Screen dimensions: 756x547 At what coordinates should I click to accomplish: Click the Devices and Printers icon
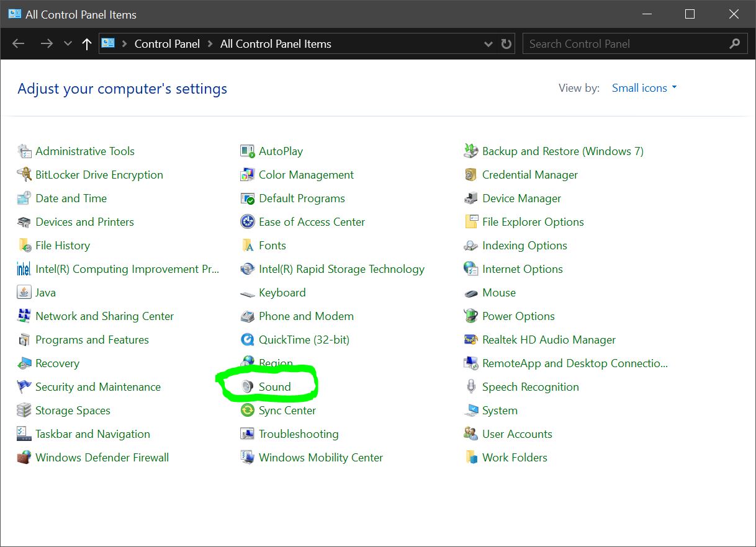click(x=24, y=222)
